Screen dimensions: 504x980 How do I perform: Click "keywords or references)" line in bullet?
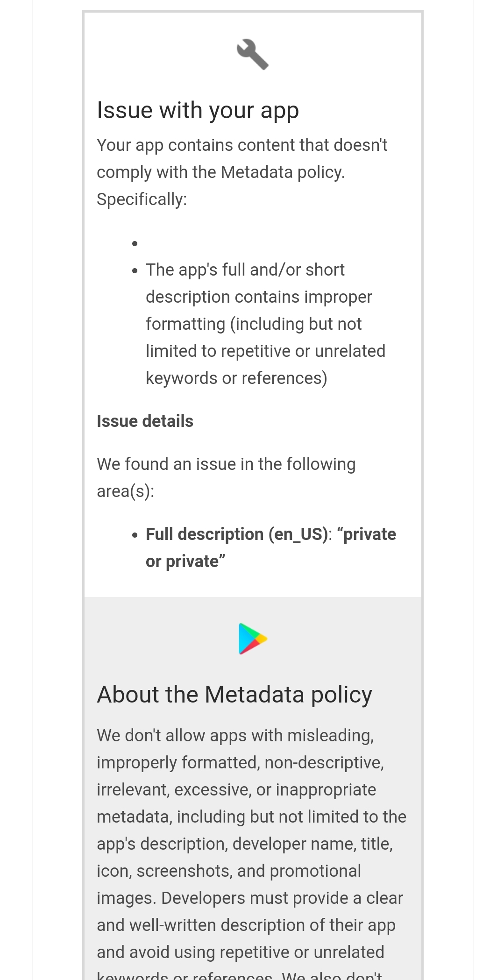tap(236, 378)
